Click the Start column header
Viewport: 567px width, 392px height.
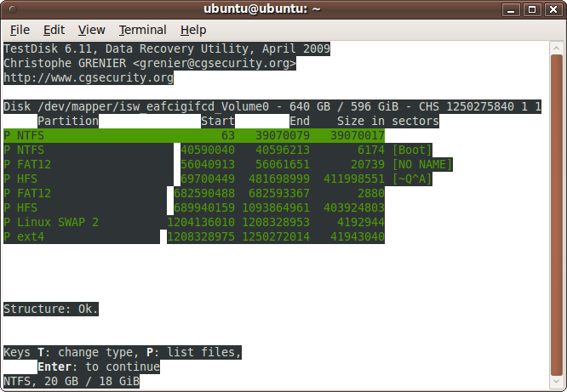coord(218,121)
